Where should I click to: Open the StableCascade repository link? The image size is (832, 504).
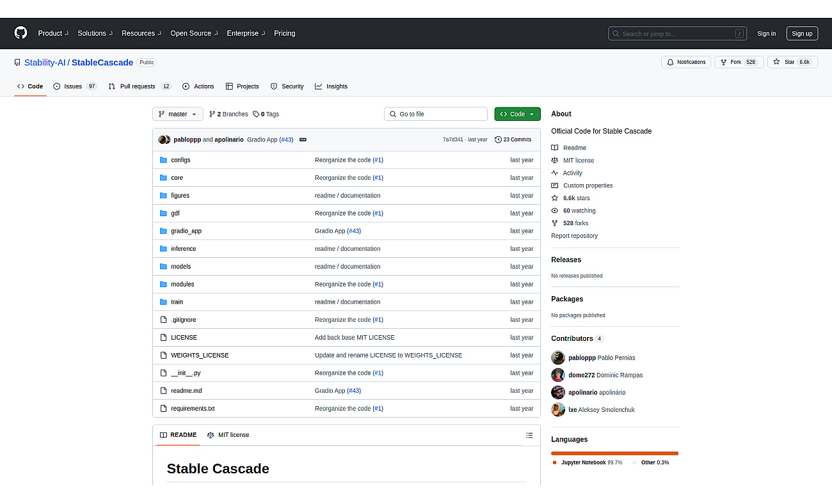[102, 63]
